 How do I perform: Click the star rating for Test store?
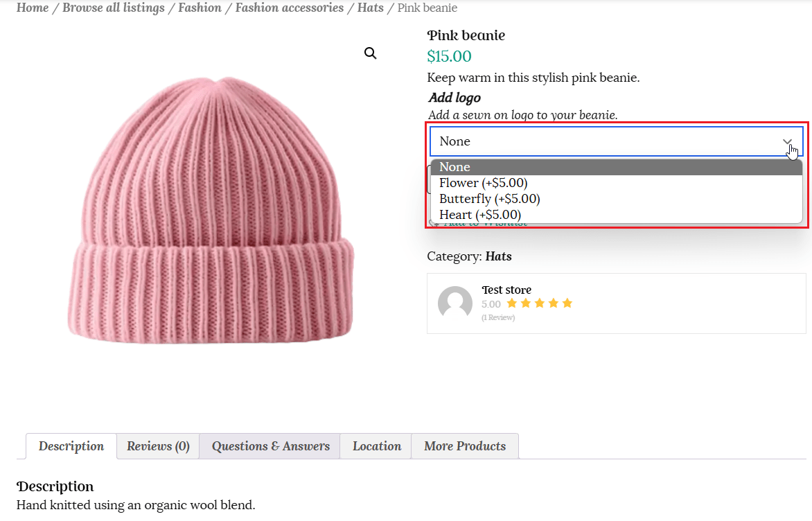tap(539, 303)
